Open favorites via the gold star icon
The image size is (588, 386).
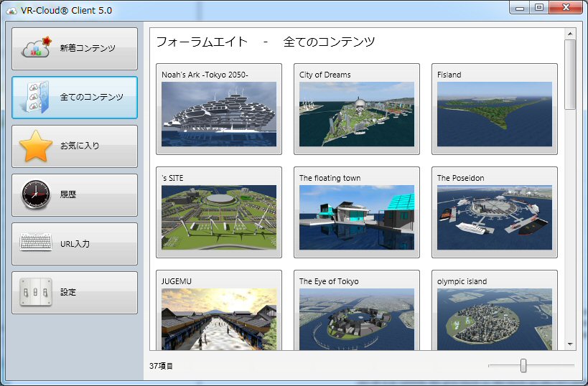coord(36,146)
